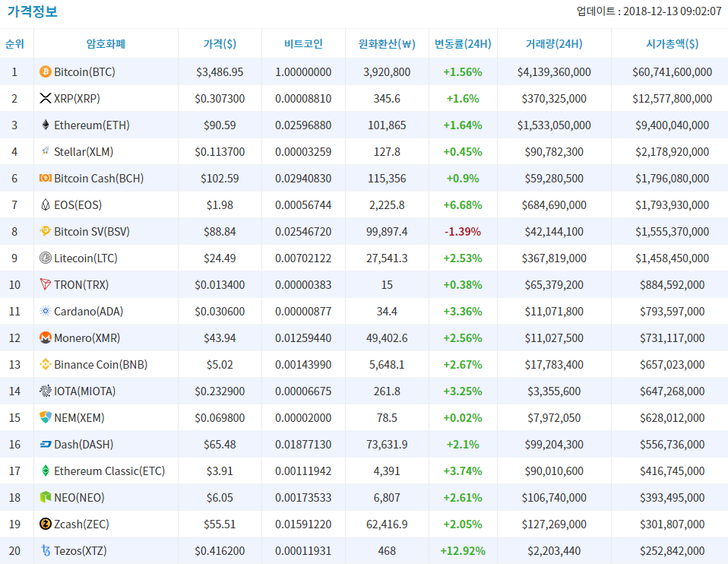Click the IOTA logo icon
The height and width of the screenshot is (564, 728).
(x=45, y=390)
